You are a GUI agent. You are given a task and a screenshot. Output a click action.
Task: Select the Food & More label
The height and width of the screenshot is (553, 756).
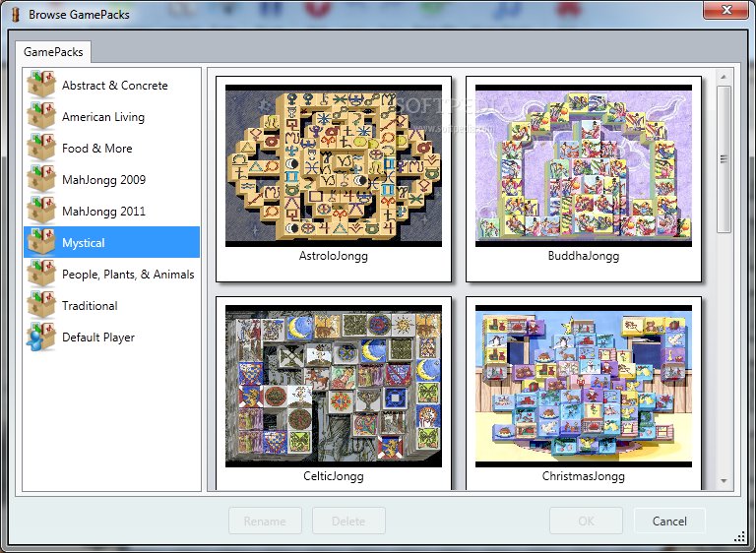(96, 149)
